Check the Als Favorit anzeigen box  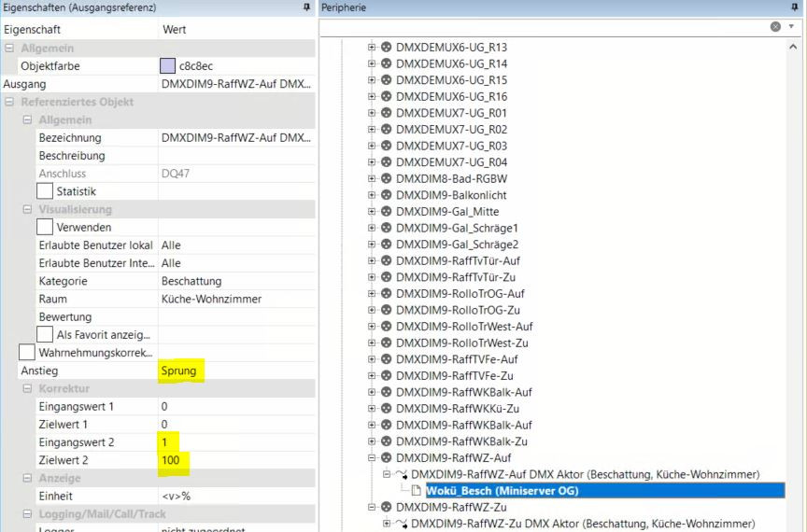[x=45, y=334]
